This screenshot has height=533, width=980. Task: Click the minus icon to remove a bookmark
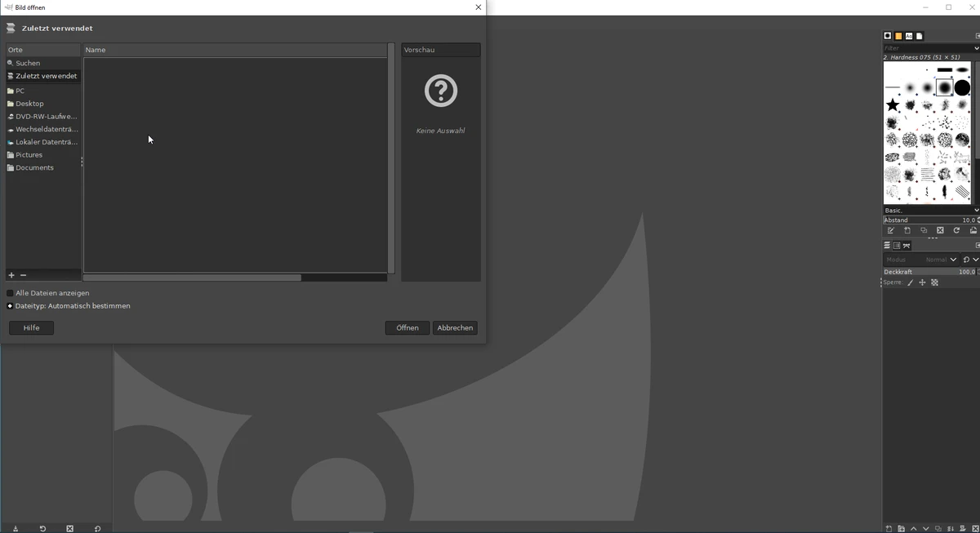coord(24,276)
